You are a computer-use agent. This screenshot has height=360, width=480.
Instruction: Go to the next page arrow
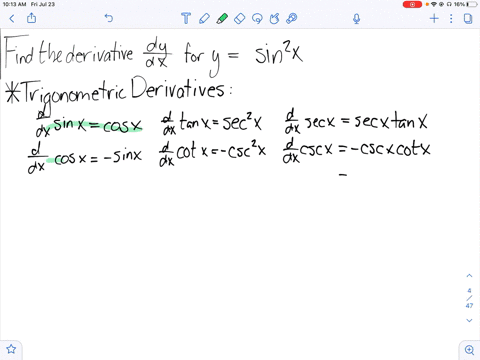[469, 320]
